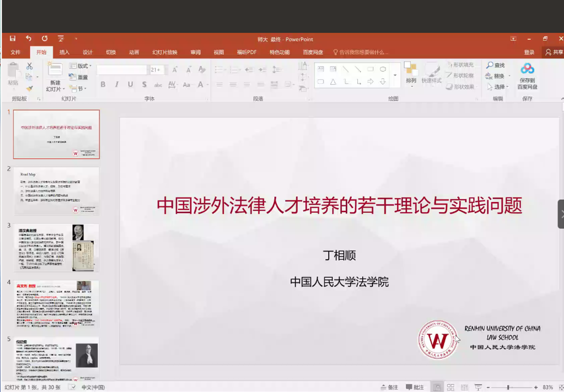
Task: Toggle the 批注 comments pane
Action: coord(415,387)
